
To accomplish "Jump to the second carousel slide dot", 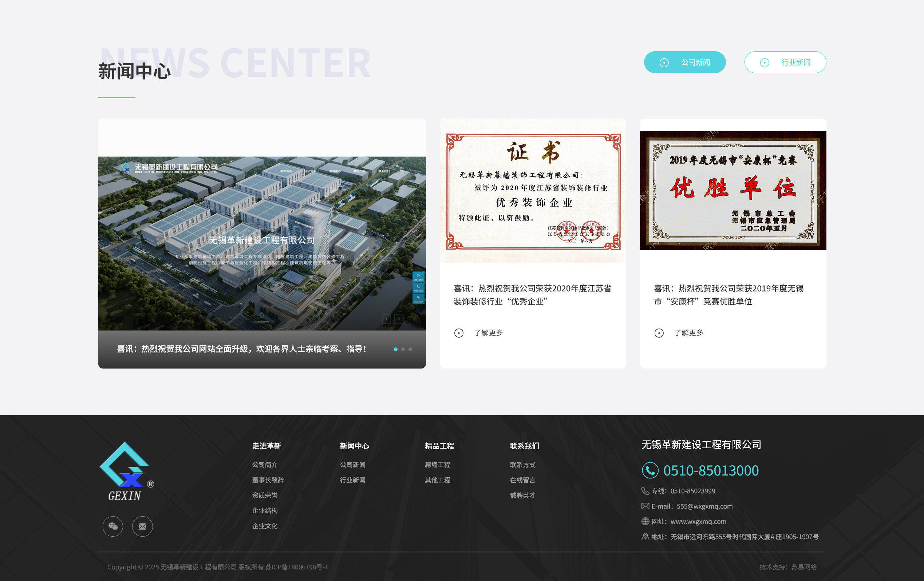I will (x=403, y=349).
